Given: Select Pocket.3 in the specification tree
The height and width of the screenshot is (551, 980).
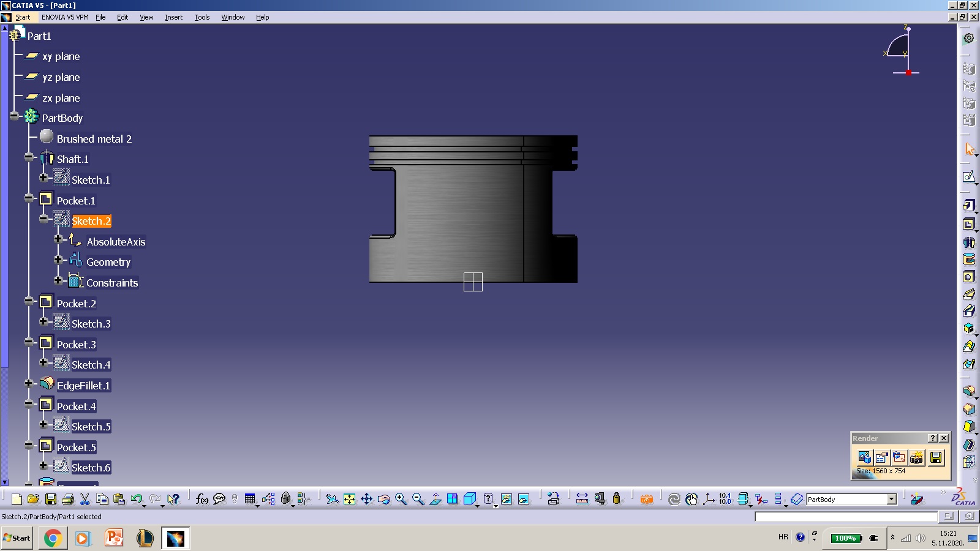Looking at the screenshot, I should (x=76, y=345).
